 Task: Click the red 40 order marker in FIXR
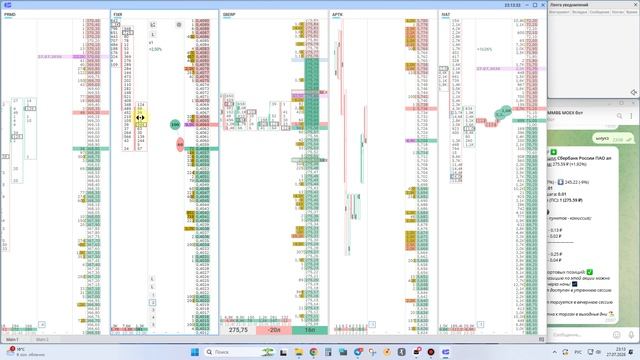[180, 144]
